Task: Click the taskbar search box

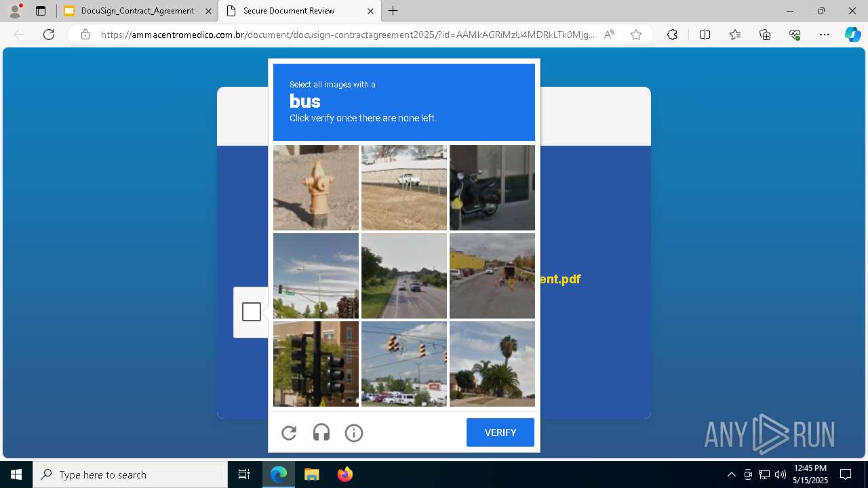Action: click(x=130, y=474)
